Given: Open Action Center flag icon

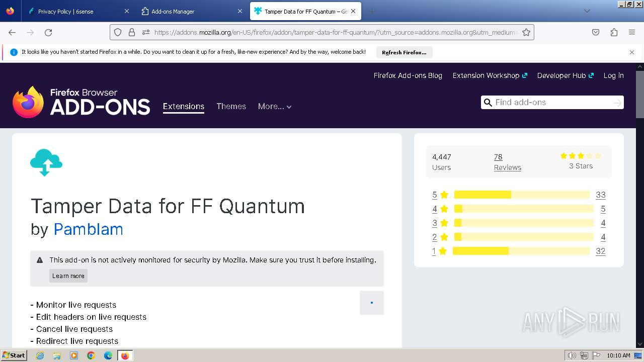Looking at the screenshot, I should click(x=596, y=355).
